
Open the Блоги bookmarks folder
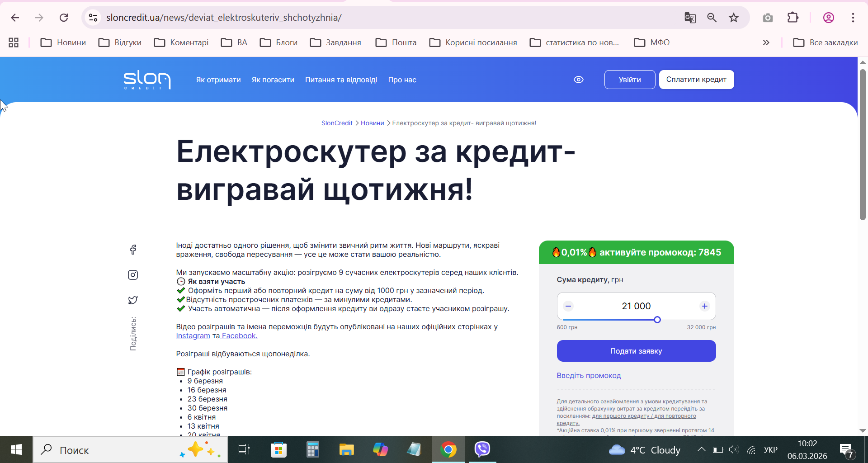coord(278,43)
